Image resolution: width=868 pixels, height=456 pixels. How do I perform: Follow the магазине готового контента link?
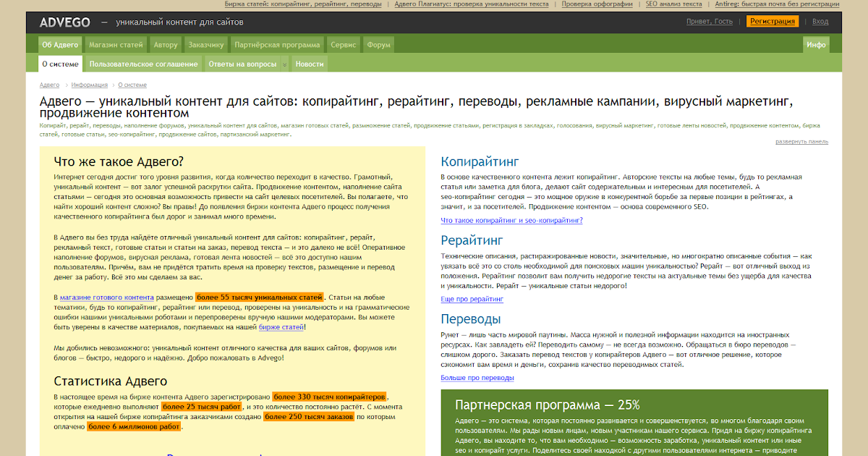107,297
